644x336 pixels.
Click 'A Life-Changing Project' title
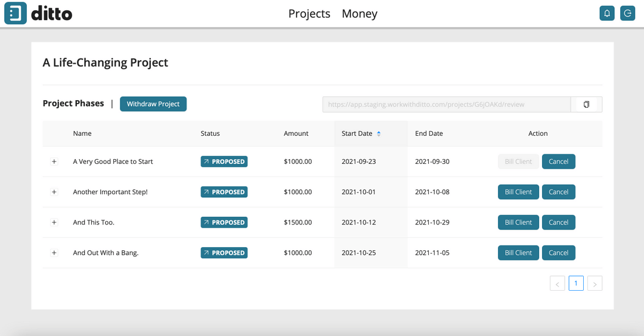[106, 63]
